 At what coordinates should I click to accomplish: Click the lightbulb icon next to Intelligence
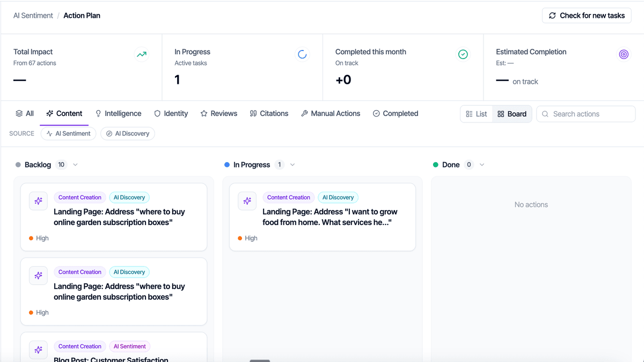(x=98, y=113)
